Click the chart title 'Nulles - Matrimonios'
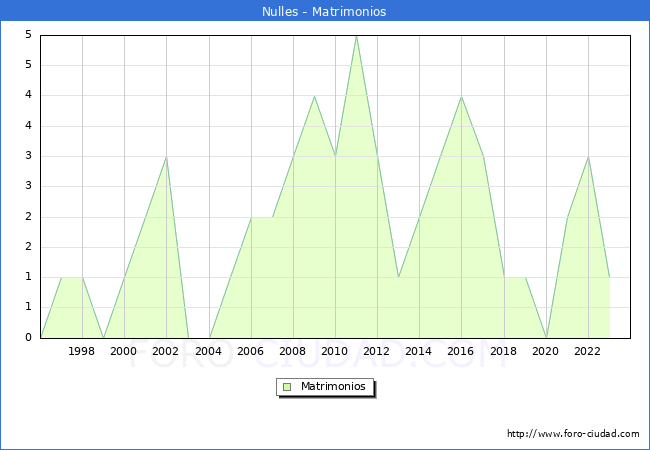 (324, 11)
